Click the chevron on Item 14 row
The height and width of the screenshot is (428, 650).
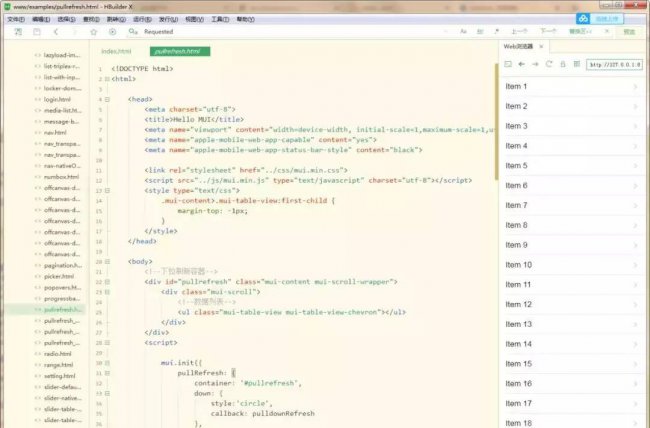[x=635, y=344]
